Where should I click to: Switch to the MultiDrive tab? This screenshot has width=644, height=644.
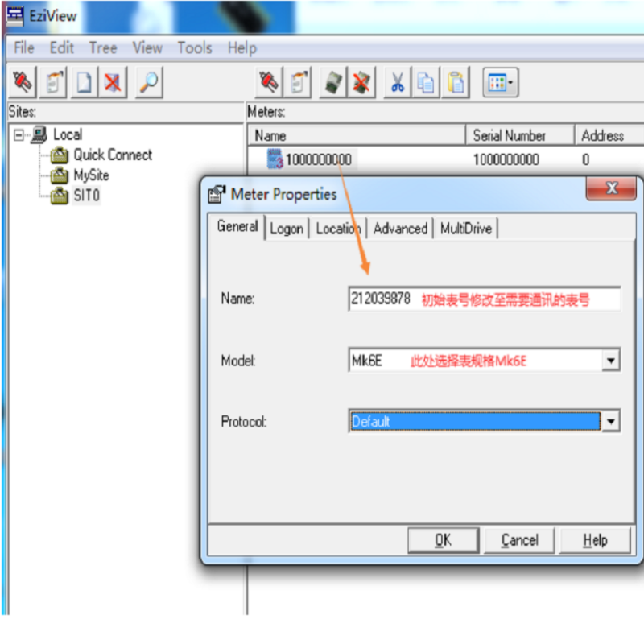466,229
